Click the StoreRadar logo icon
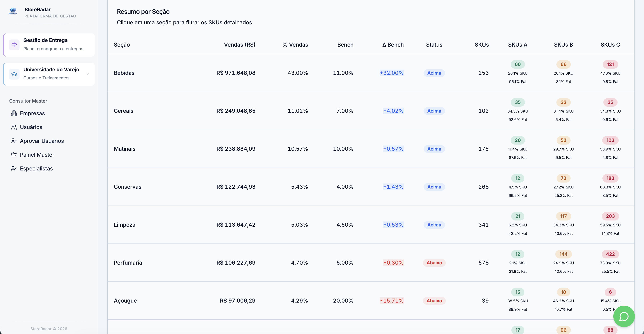The image size is (644, 334). 13,12
